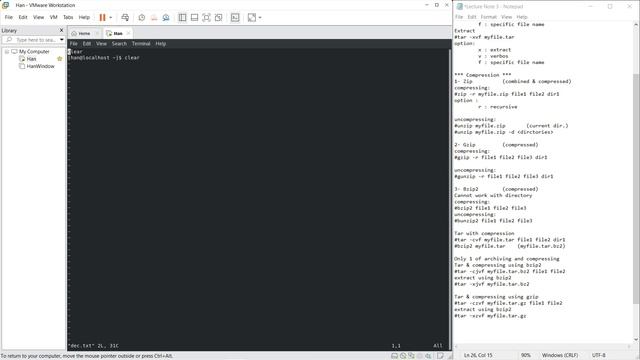Click the 90% zoom level in Notepad

coord(526,356)
